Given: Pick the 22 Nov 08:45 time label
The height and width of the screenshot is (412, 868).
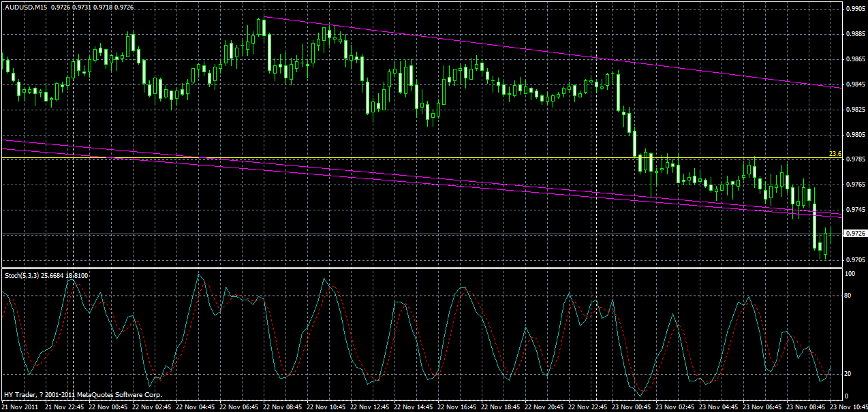Looking at the screenshot, I should [283, 407].
